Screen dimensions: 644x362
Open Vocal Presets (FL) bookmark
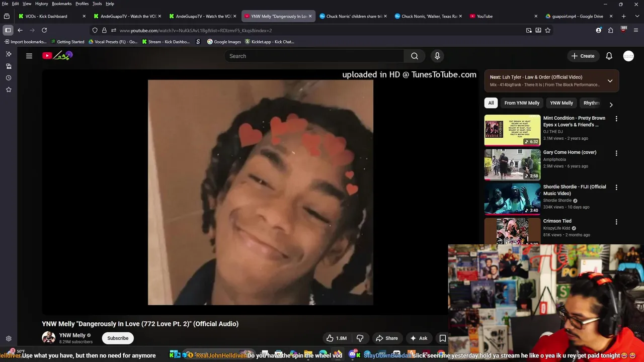pyautogui.click(x=113, y=42)
